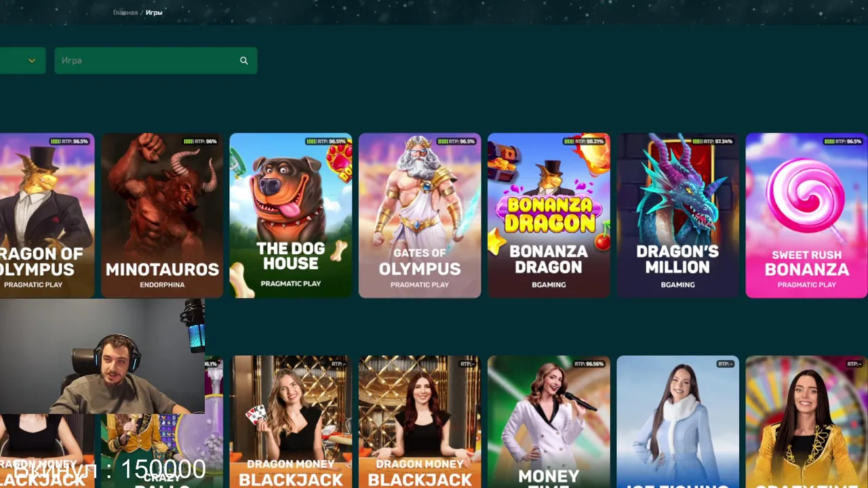Open the dropdown chevron left of search

(x=32, y=61)
